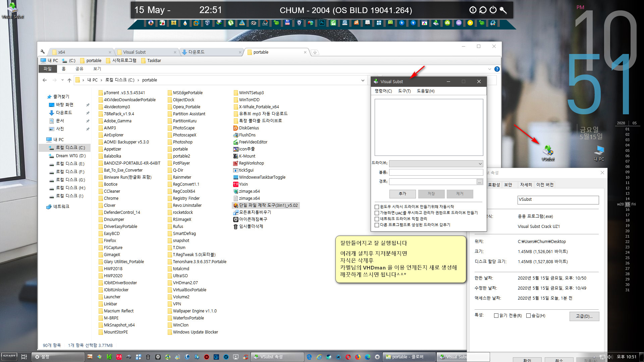
Task: Select Dream WTG (D:) in navigation tree
Action: click(67, 156)
